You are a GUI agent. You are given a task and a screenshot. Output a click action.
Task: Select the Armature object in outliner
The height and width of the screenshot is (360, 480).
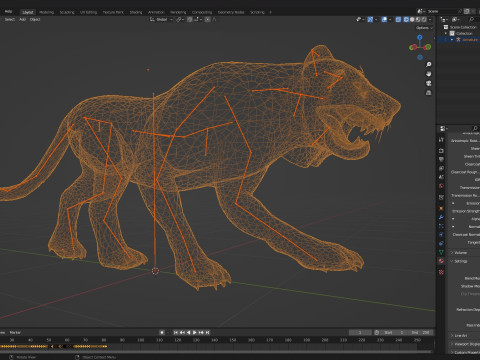click(470, 39)
